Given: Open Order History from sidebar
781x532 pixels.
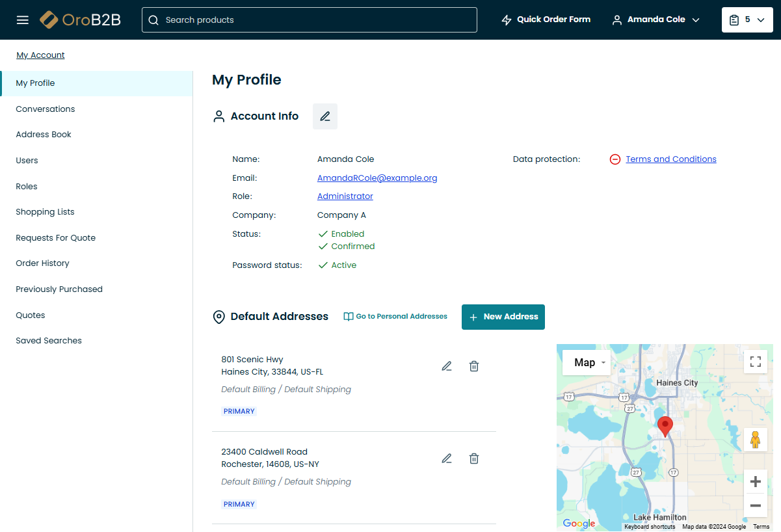Looking at the screenshot, I should point(42,263).
